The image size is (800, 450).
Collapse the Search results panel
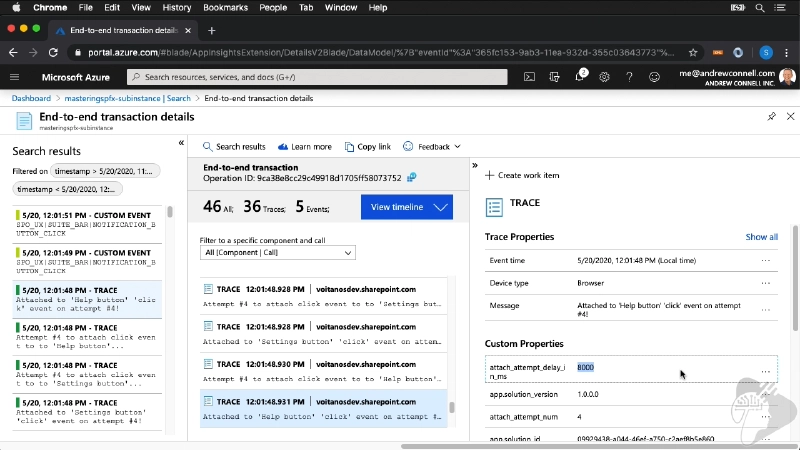point(181,143)
